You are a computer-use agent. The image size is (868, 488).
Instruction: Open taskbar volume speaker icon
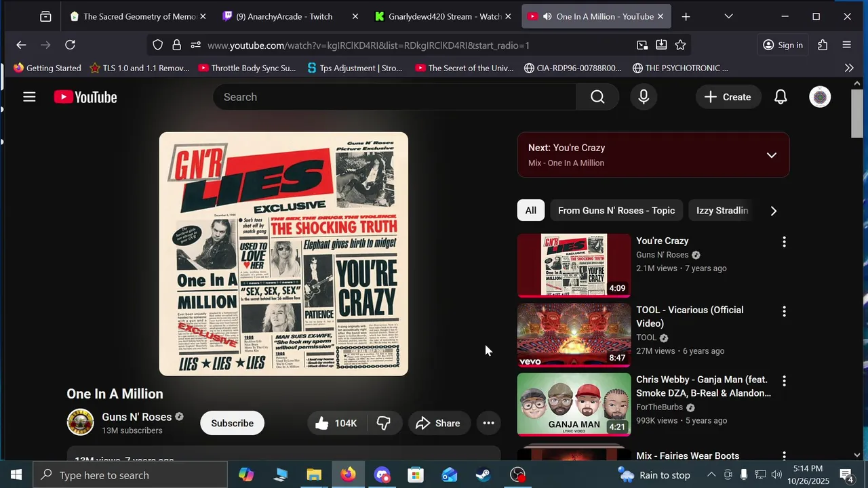point(776,474)
